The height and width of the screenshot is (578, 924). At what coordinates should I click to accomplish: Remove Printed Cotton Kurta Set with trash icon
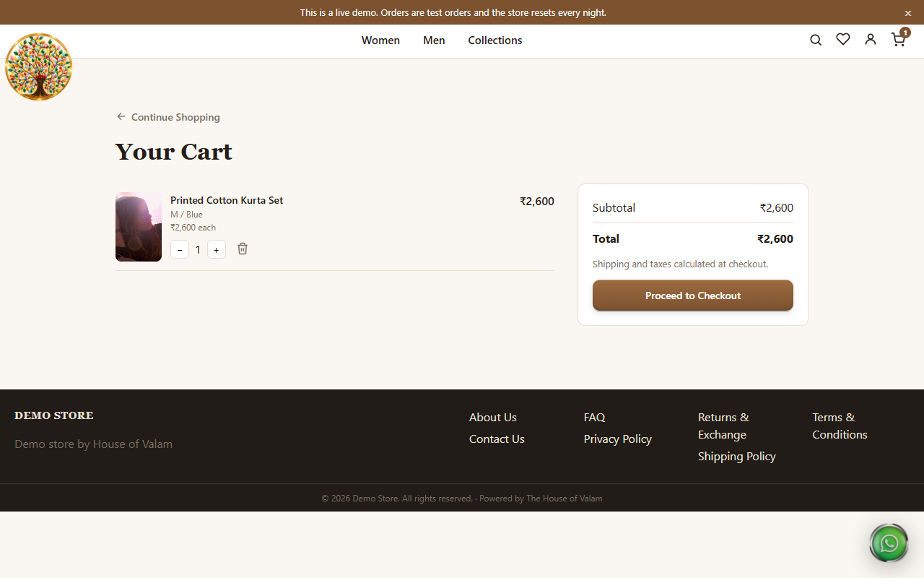(x=243, y=249)
